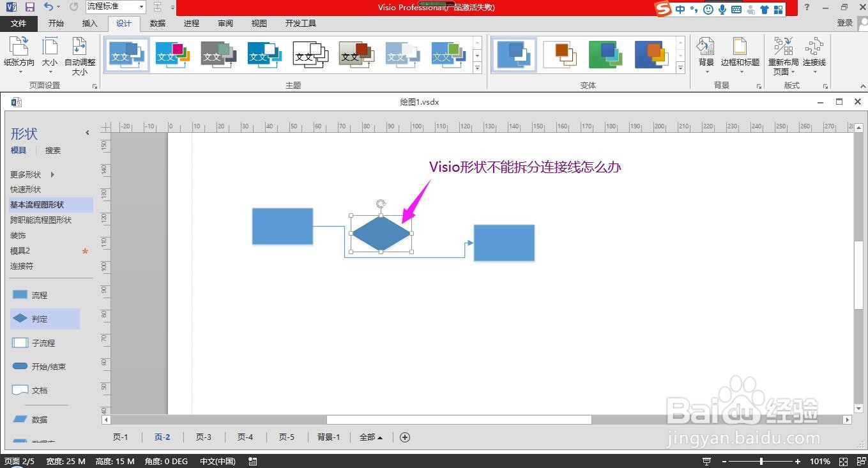The width and height of the screenshot is (868, 468).
Task: Switch to the 审阅 ribbon tab
Action: point(225,23)
